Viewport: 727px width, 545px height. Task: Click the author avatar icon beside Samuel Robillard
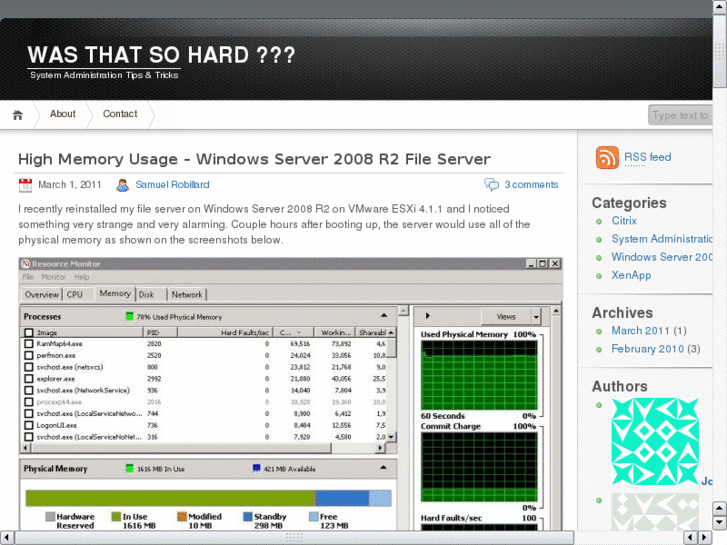(122, 185)
